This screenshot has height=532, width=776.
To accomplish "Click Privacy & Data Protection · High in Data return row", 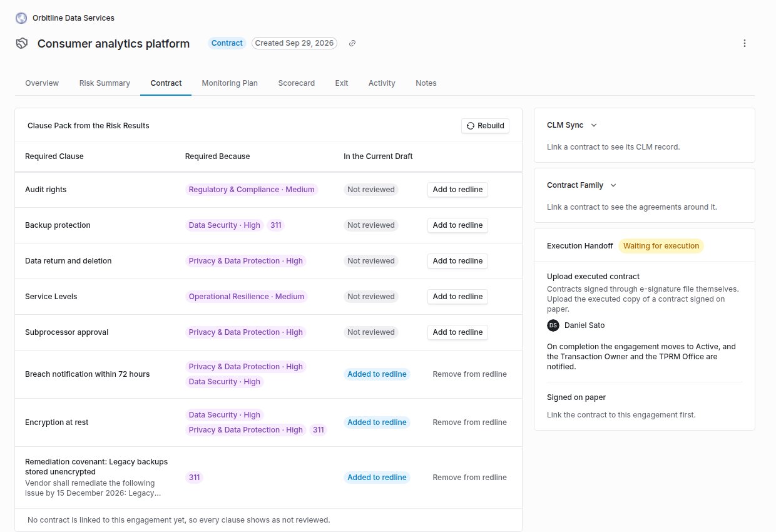I will point(246,261).
